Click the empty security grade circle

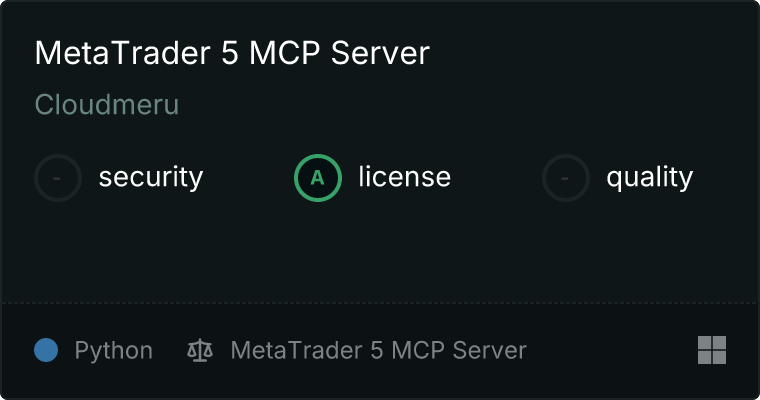click(58, 178)
